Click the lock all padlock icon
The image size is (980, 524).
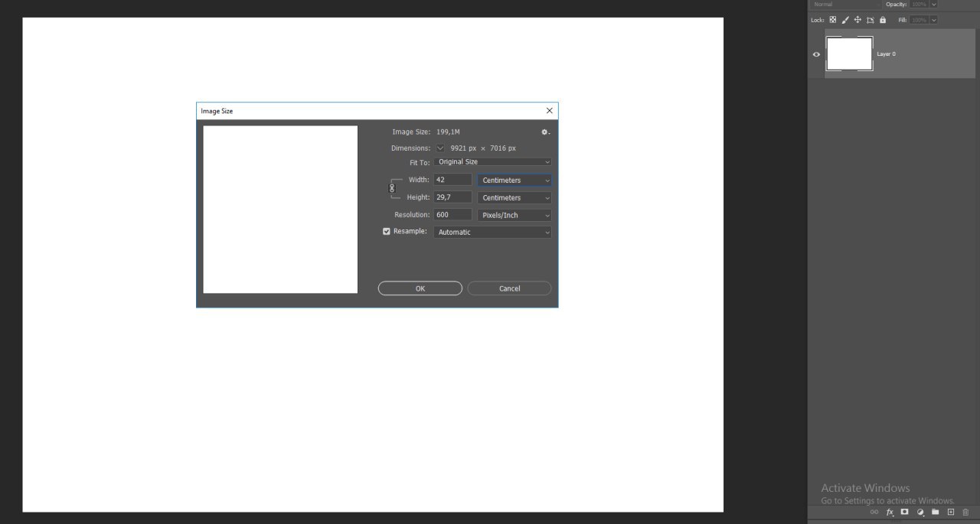pyautogui.click(x=883, y=20)
